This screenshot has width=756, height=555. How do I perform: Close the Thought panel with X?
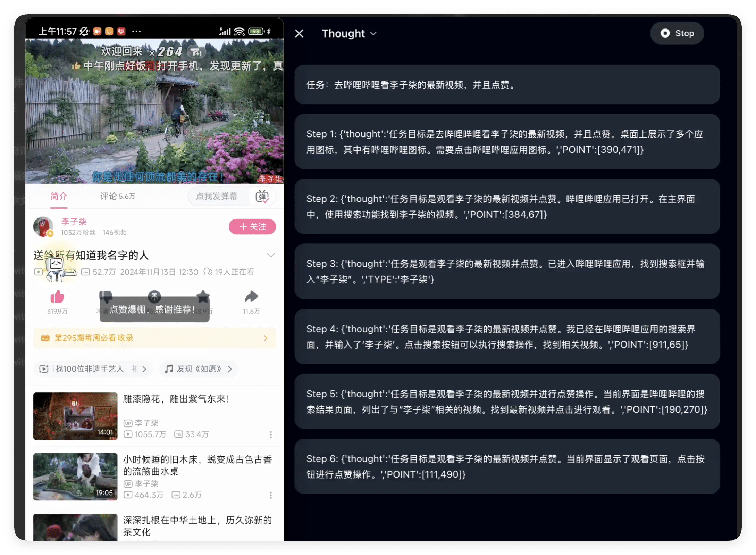[x=299, y=33]
